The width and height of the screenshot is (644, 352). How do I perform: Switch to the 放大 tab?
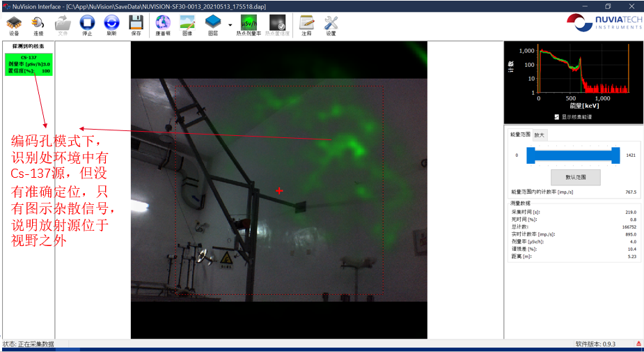pyautogui.click(x=540, y=135)
